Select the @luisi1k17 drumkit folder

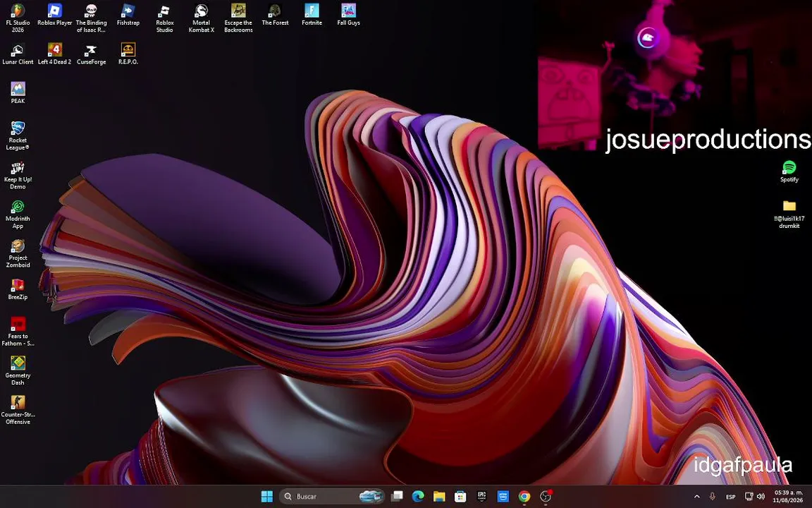pos(789,214)
